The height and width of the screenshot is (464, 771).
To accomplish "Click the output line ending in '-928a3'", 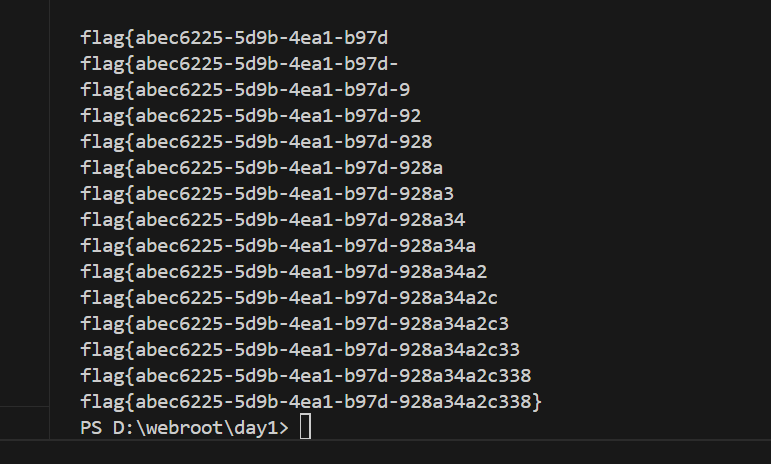I will 267,194.
